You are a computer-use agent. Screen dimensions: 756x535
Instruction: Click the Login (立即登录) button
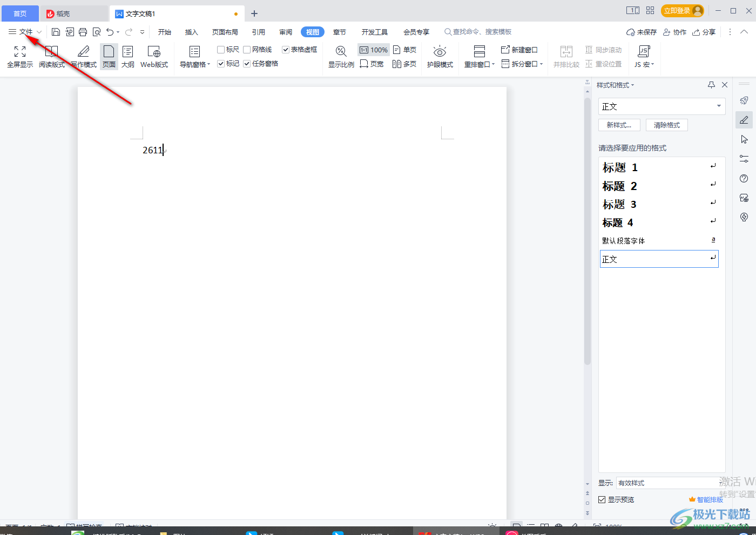pos(683,11)
